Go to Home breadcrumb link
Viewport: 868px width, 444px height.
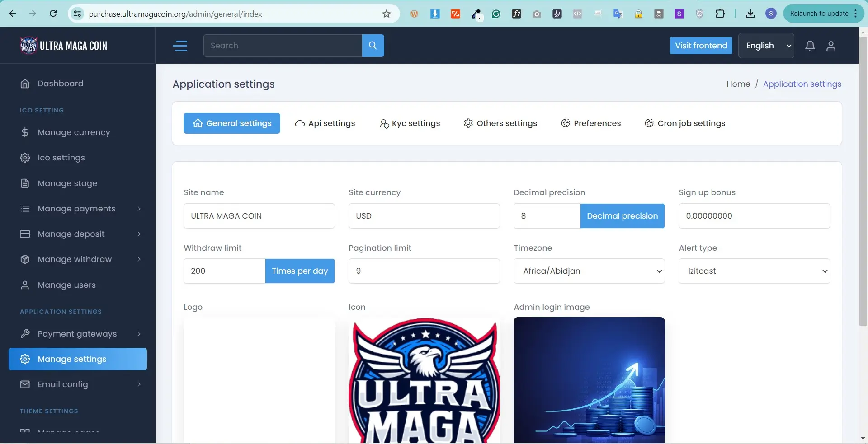click(x=738, y=84)
